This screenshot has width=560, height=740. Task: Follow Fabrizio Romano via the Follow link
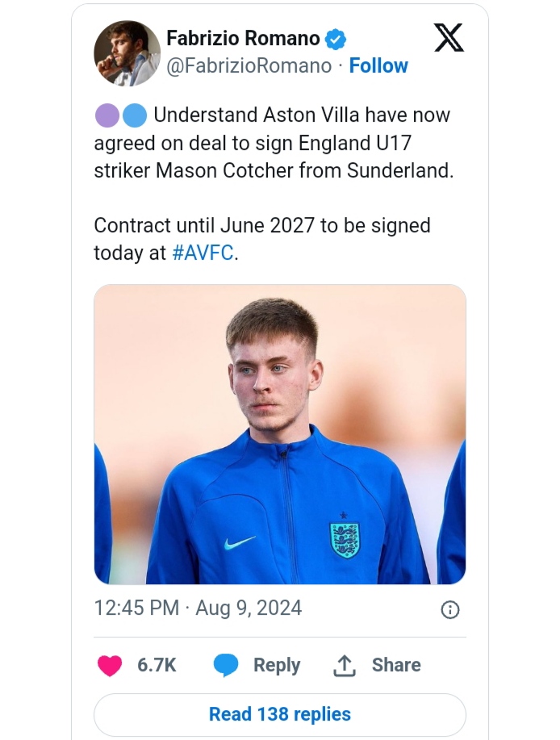click(x=378, y=66)
